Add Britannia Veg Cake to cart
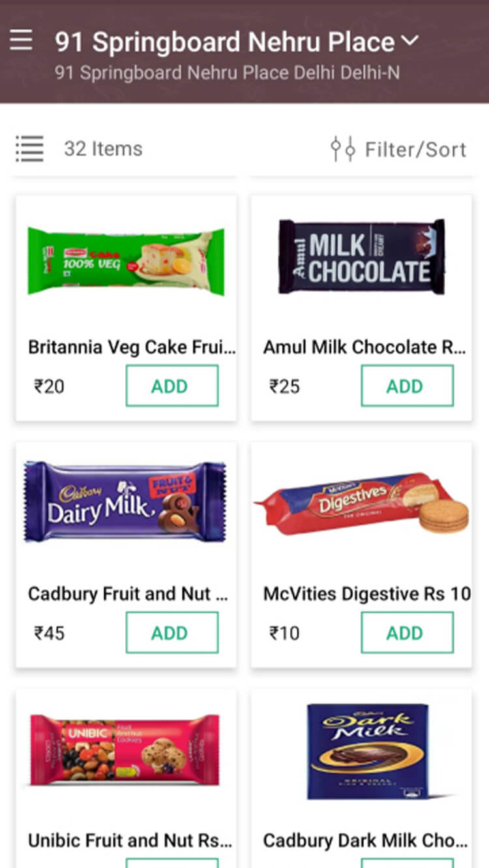 (x=171, y=386)
